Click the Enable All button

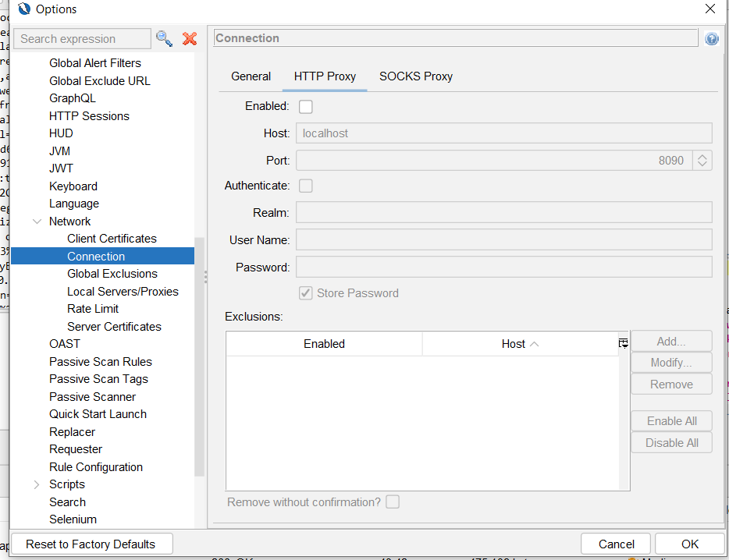click(x=671, y=421)
